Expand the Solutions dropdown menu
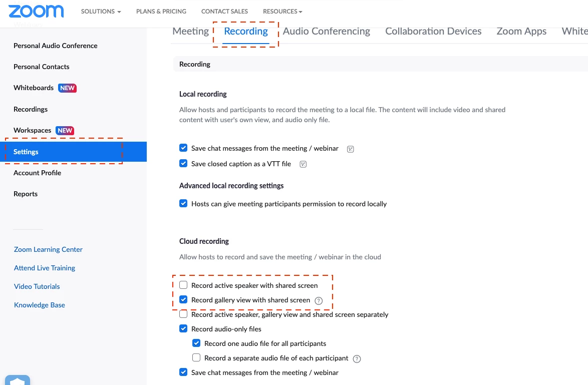Image resolution: width=588 pixels, height=385 pixels. pos(101,12)
